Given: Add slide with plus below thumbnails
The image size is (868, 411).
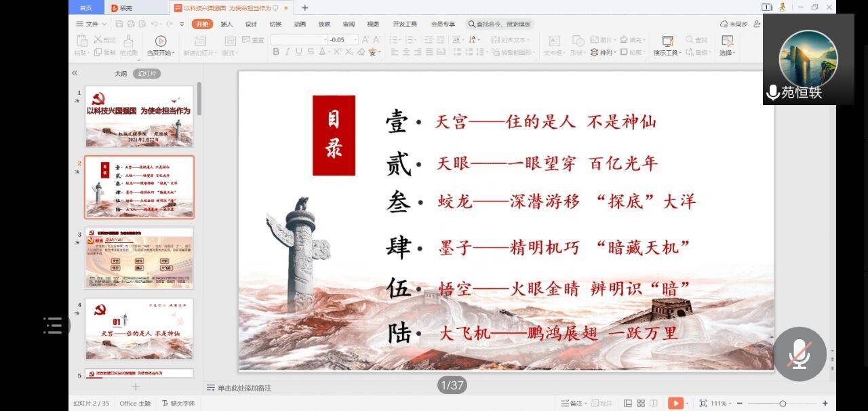Looking at the screenshot, I should (x=135, y=387).
